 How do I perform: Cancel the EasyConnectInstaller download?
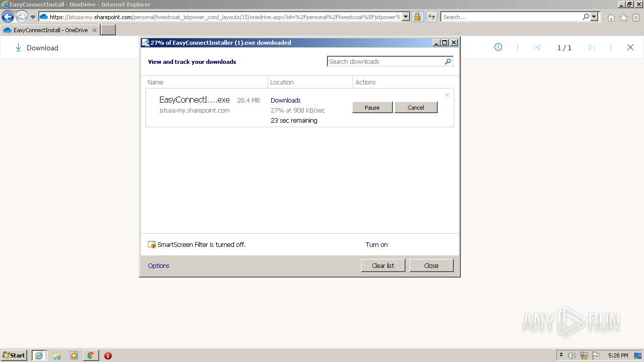[x=416, y=108]
